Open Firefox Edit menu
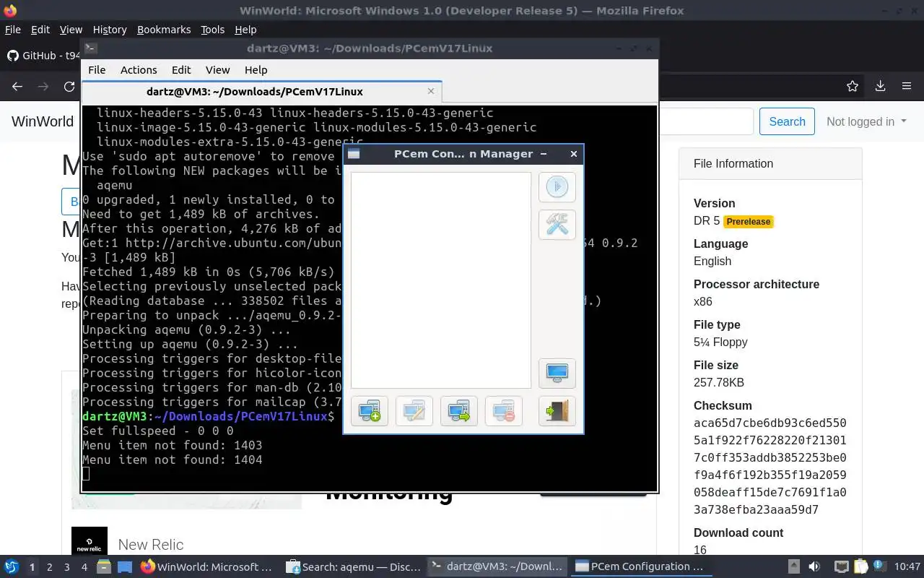Viewport: 924px width, 578px height. coord(40,30)
